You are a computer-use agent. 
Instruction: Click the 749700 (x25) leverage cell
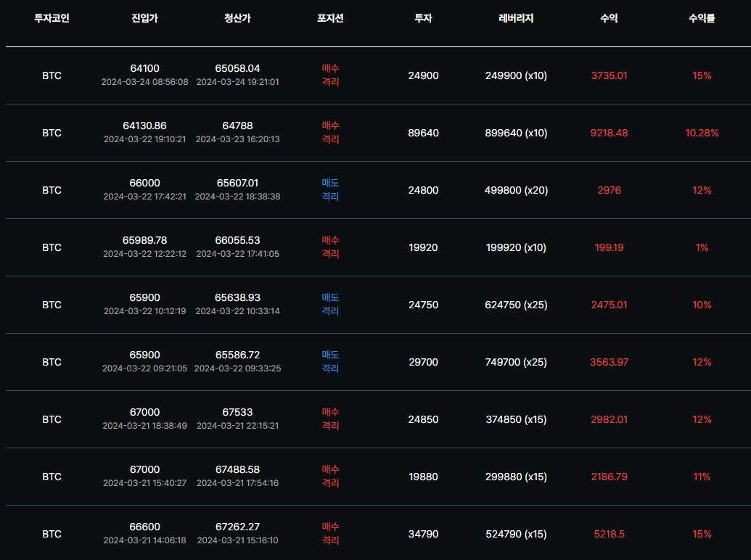(x=516, y=362)
